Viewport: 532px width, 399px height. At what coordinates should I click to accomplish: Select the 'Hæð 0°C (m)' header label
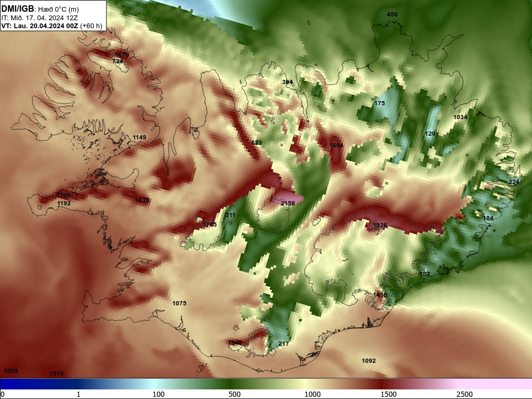(x=58, y=9)
